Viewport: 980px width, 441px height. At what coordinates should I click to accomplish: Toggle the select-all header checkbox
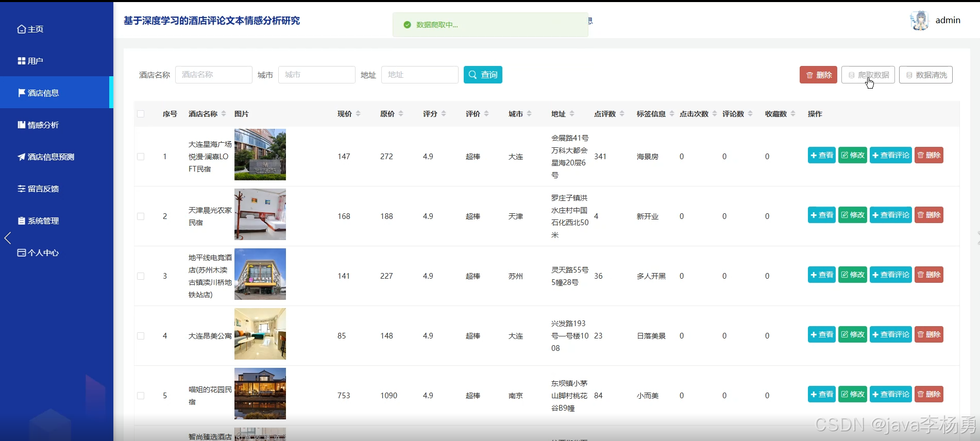pos(141,114)
